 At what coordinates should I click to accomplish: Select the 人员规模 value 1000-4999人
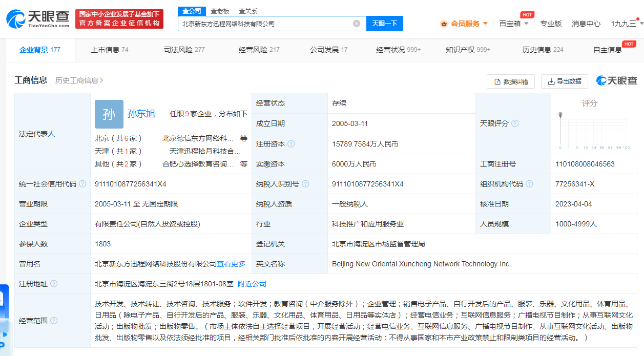(x=576, y=224)
